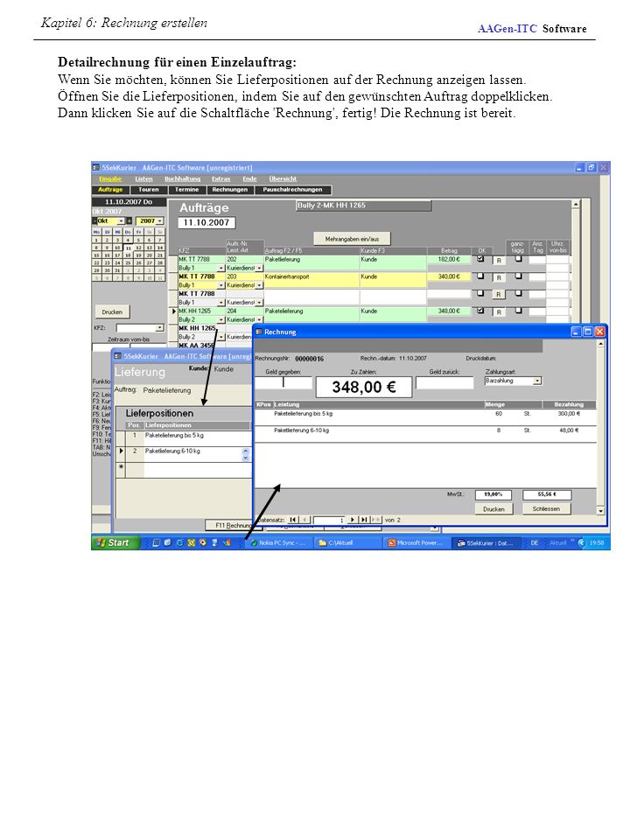This screenshot has height=840, width=630.
Task: Click the row selector arrow at order 204
Action: pyautogui.click(x=173, y=311)
